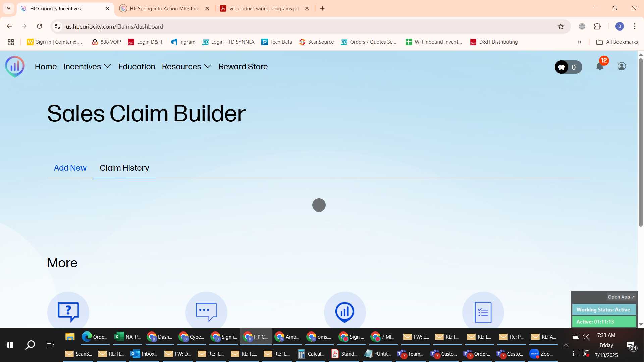Open the Windows notification center icon
This screenshot has height=362, width=644.
click(x=632, y=346)
